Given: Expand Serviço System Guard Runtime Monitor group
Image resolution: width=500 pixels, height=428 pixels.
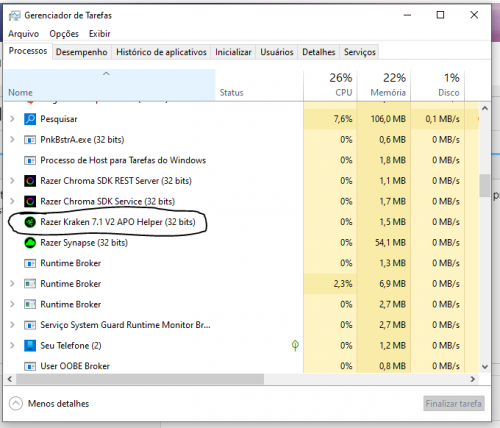Looking at the screenshot, I should 12,325.
